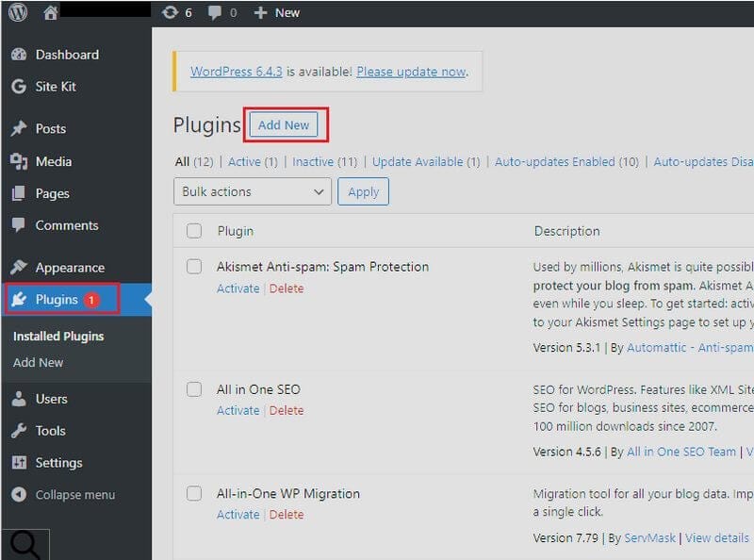The height and width of the screenshot is (560, 754).
Task: Activate All-in-One WP Migration plugin
Action: 238,515
